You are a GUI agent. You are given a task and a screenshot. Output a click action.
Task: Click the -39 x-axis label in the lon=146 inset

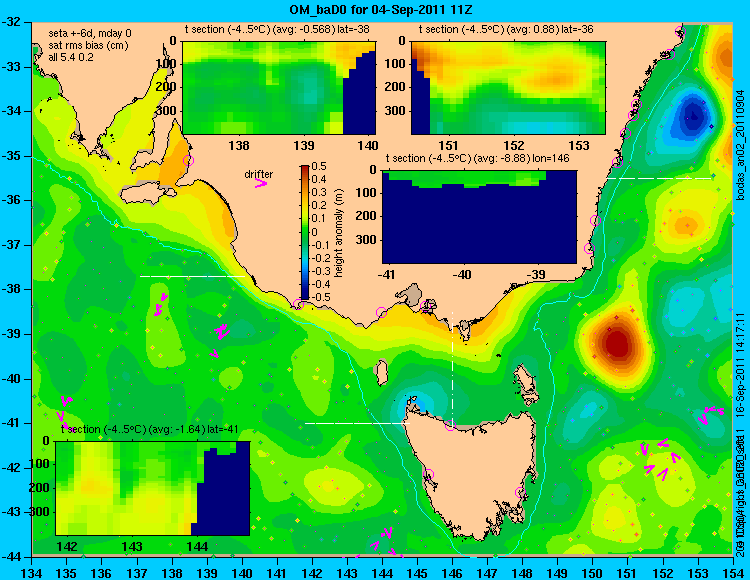(537, 275)
